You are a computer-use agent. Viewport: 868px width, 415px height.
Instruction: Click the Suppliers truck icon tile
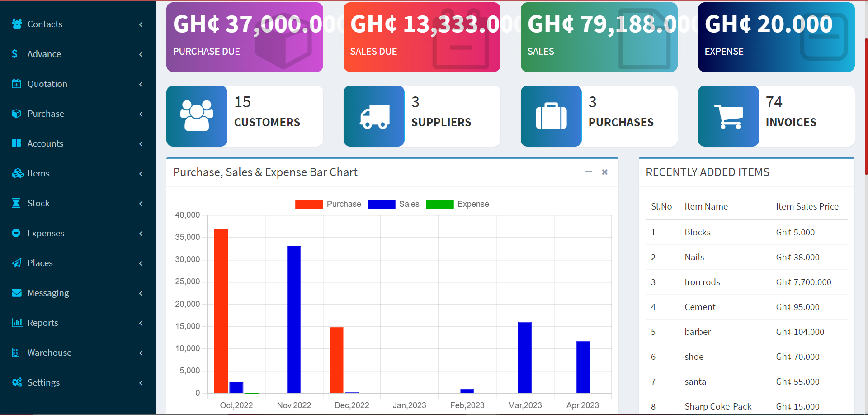tap(374, 116)
